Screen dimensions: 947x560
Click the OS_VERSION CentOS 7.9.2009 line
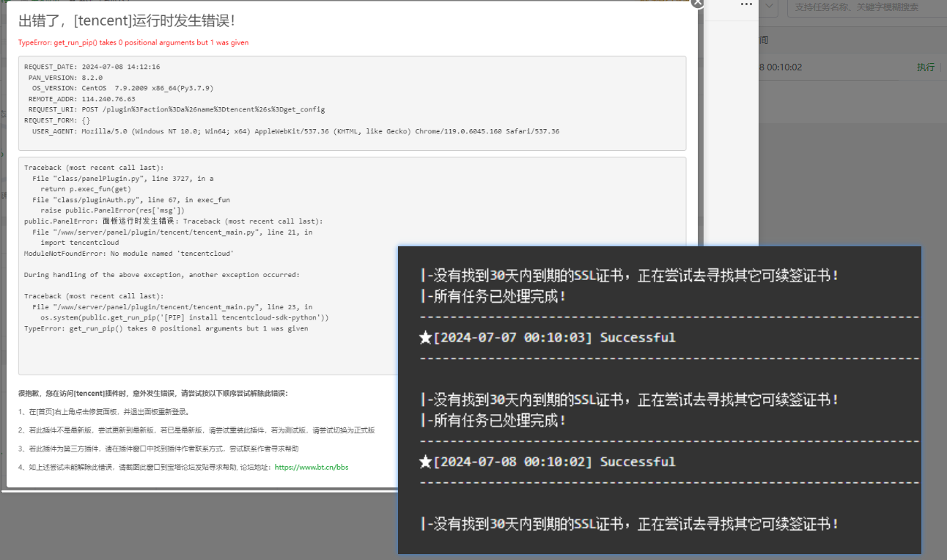point(122,88)
